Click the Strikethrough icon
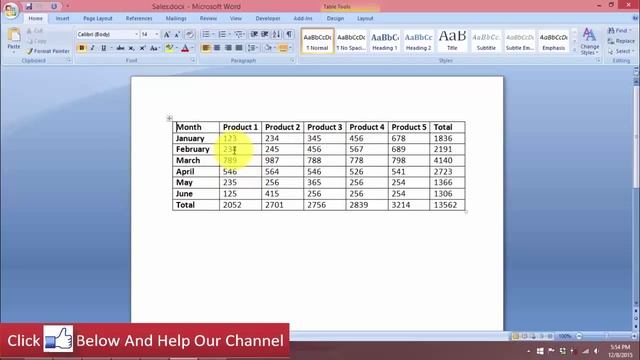 pos(120,48)
